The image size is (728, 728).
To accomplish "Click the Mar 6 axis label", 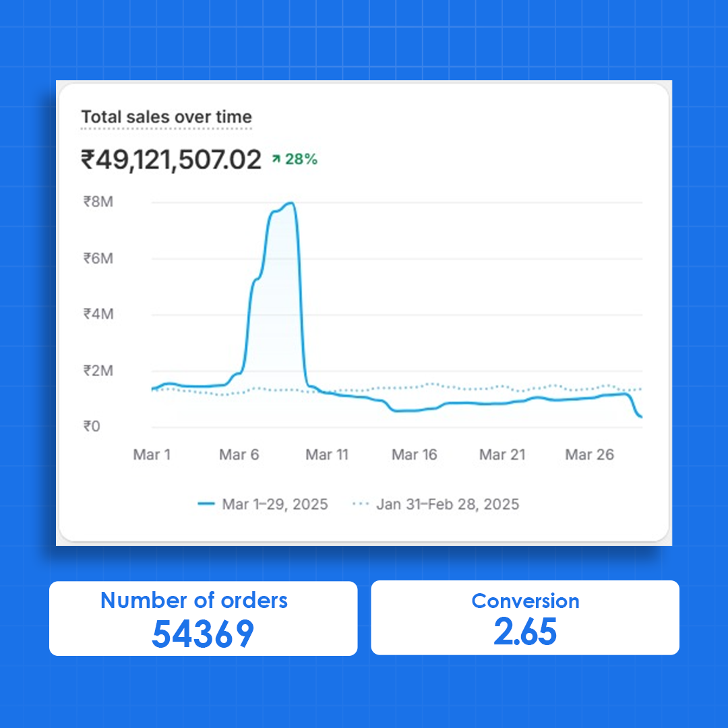I will (x=239, y=455).
